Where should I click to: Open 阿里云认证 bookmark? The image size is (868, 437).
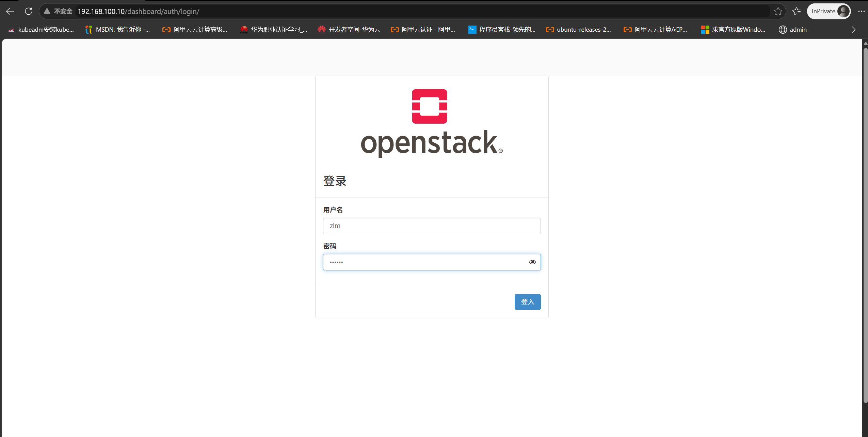(x=423, y=30)
